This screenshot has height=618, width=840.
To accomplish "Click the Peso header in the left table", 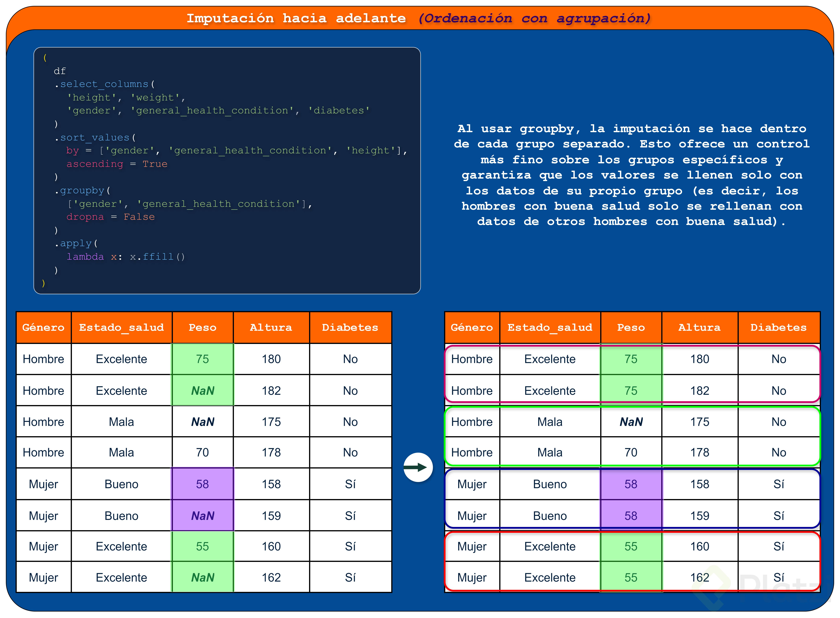I will point(203,327).
